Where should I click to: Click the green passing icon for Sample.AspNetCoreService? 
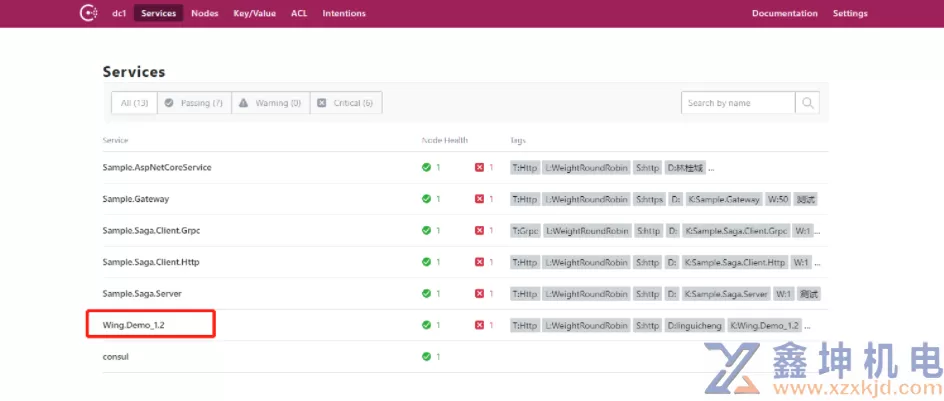[426, 167]
